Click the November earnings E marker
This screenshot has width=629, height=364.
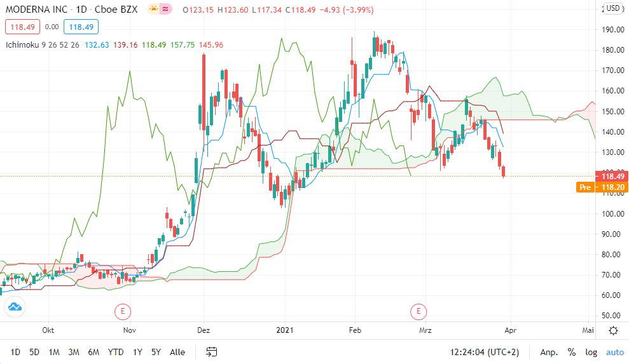[x=123, y=311]
